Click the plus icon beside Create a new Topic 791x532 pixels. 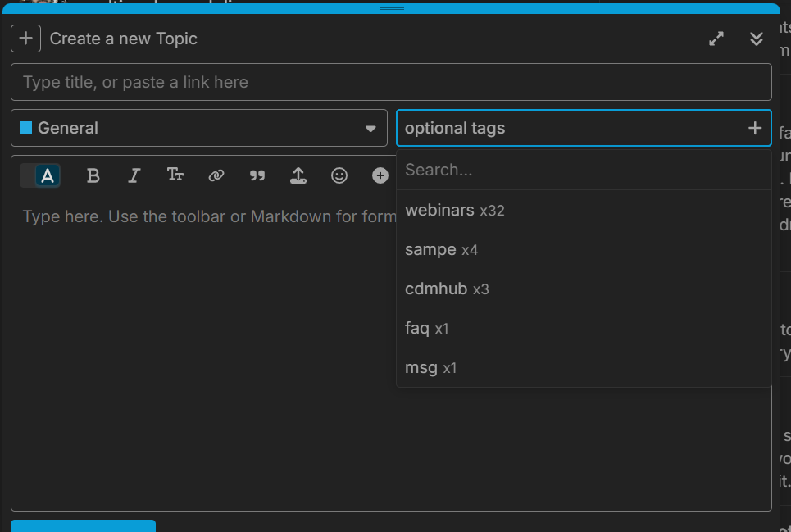pyautogui.click(x=25, y=39)
